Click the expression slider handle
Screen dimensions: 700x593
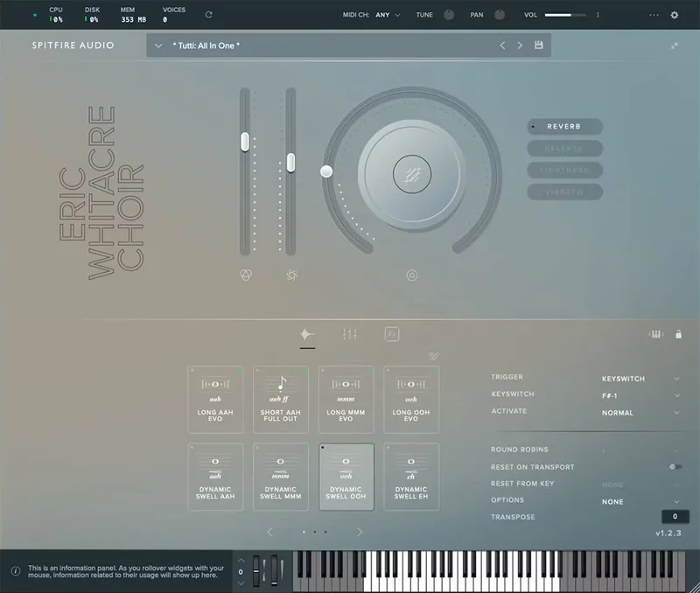pyautogui.click(x=245, y=142)
